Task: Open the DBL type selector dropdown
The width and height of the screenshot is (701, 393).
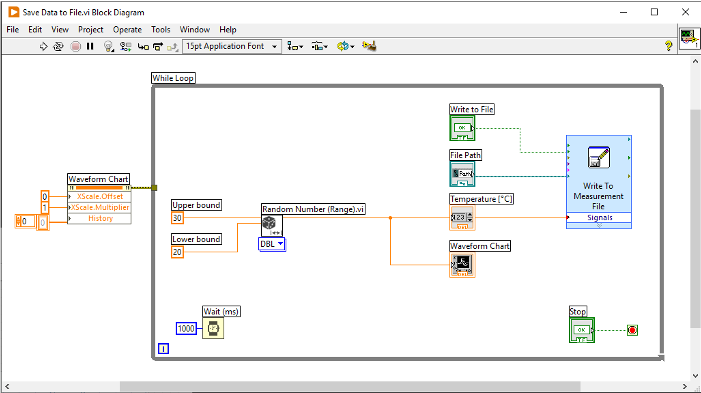Action: click(272, 244)
